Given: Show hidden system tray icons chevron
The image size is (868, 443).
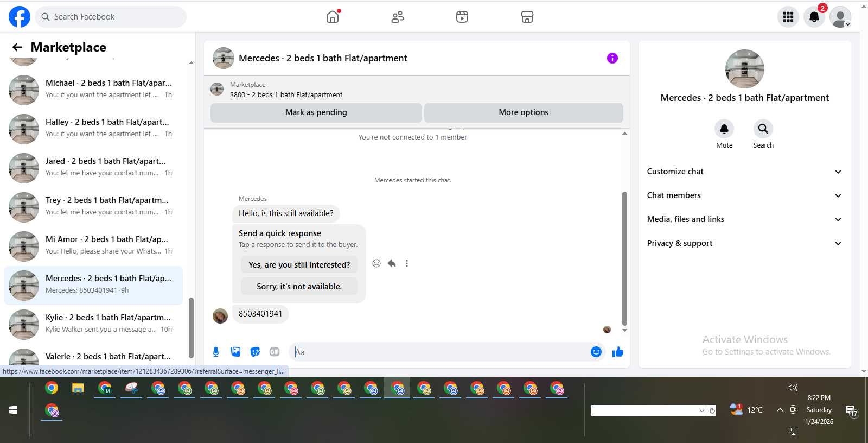Looking at the screenshot, I should pyautogui.click(x=780, y=410).
